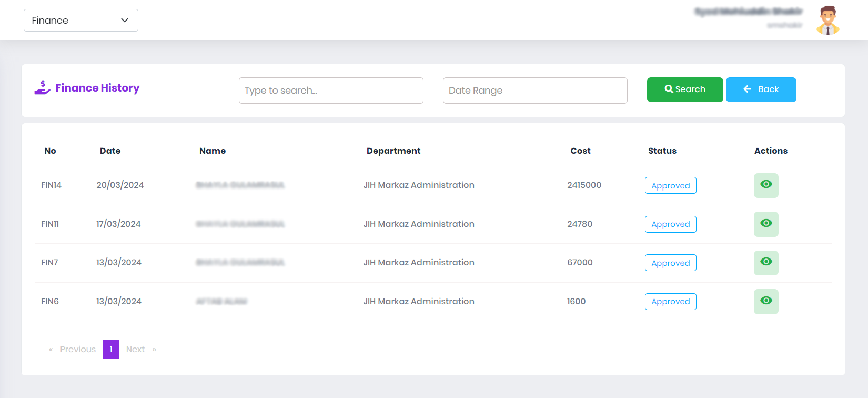The width and height of the screenshot is (868, 398).
Task: Click the cost value 1600
Action: click(576, 302)
